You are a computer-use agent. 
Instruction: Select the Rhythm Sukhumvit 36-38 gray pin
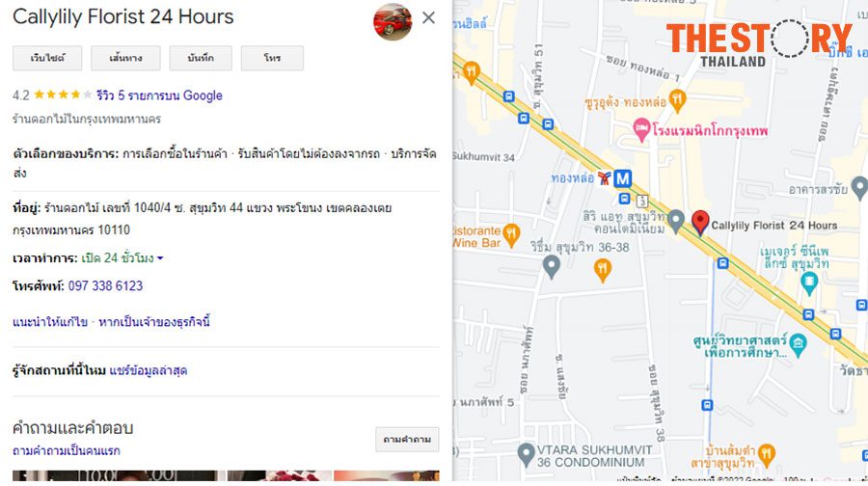point(552,267)
